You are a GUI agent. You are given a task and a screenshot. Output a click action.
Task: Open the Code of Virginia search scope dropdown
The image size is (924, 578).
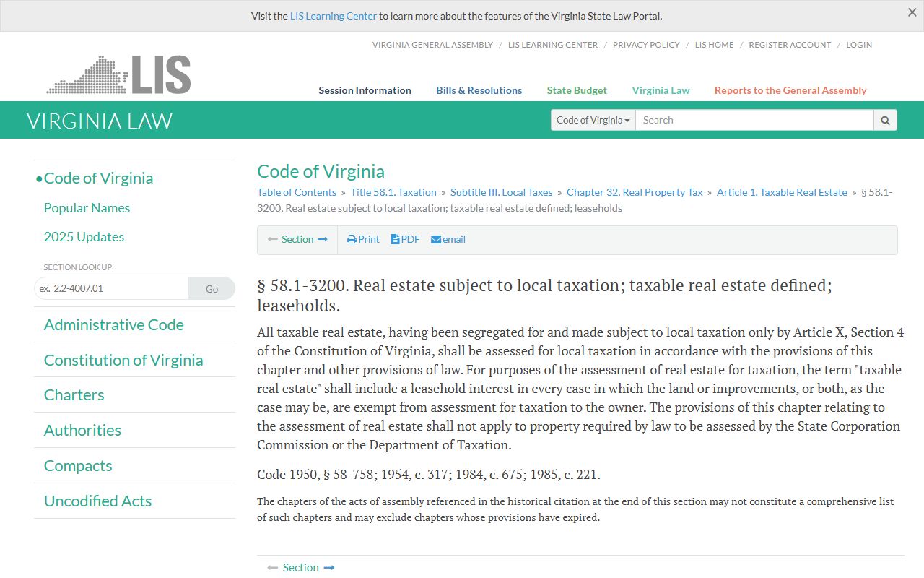[593, 120]
